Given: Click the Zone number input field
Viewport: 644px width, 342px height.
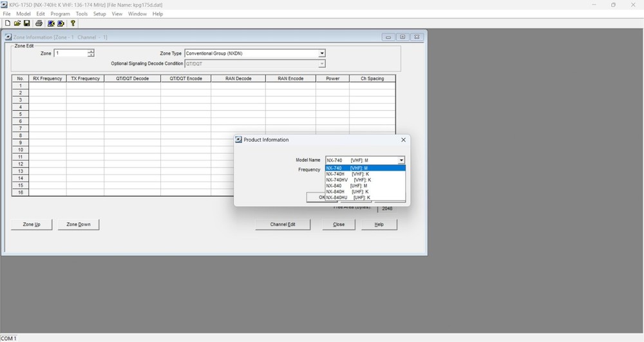Looking at the screenshot, I should tap(71, 53).
